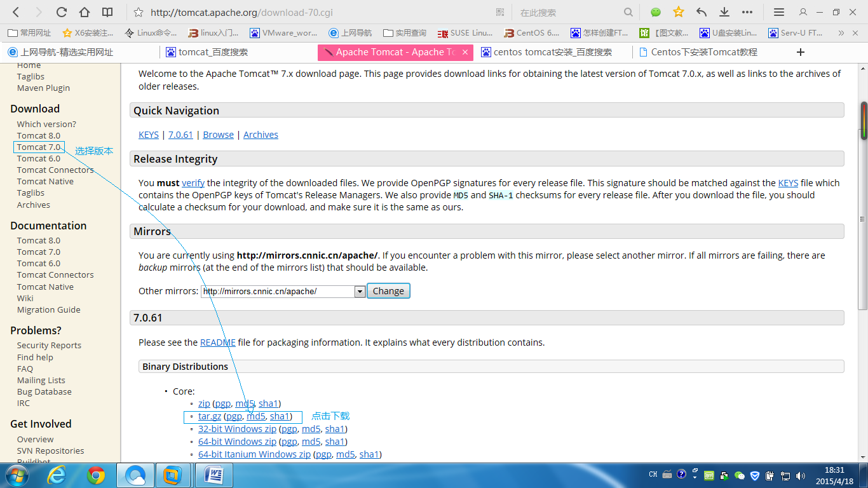This screenshot has width=868, height=488.
Task: Switch to tab 上网导航-精选实用网址
Action: (67, 52)
